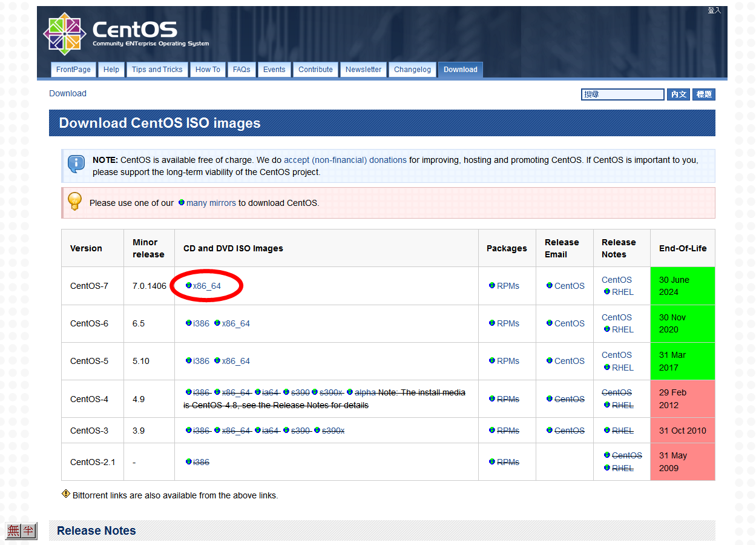This screenshot has height=545, width=756.
Task: Open the How To tab
Action: (208, 70)
